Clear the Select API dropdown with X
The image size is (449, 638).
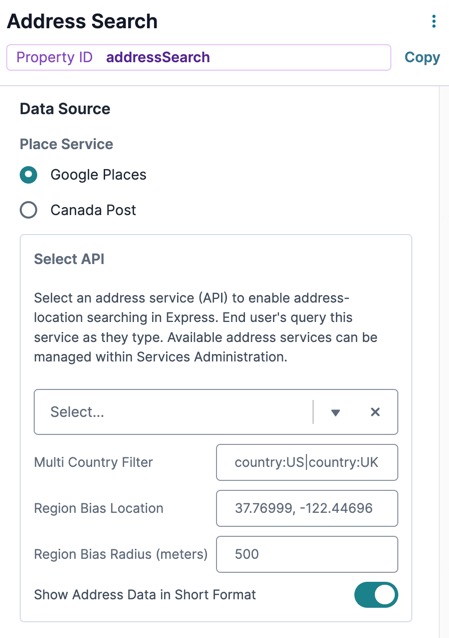pyautogui.click(x=375, y=412)
